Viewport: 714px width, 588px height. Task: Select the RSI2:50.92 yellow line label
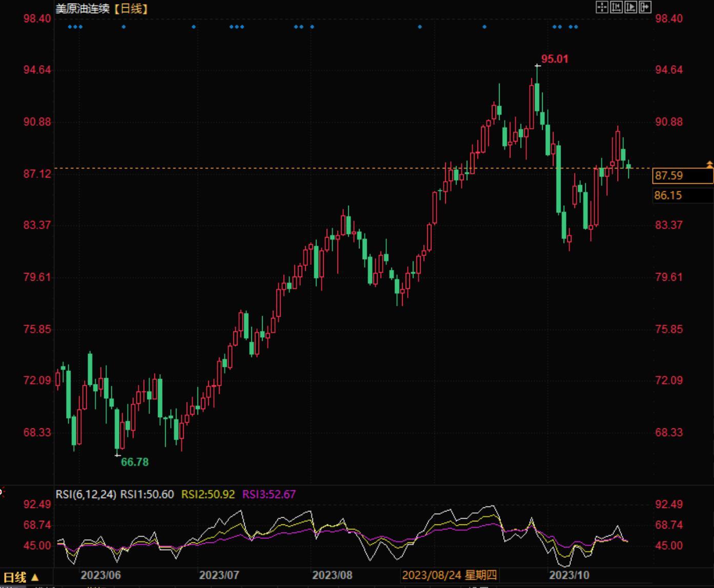208,495
